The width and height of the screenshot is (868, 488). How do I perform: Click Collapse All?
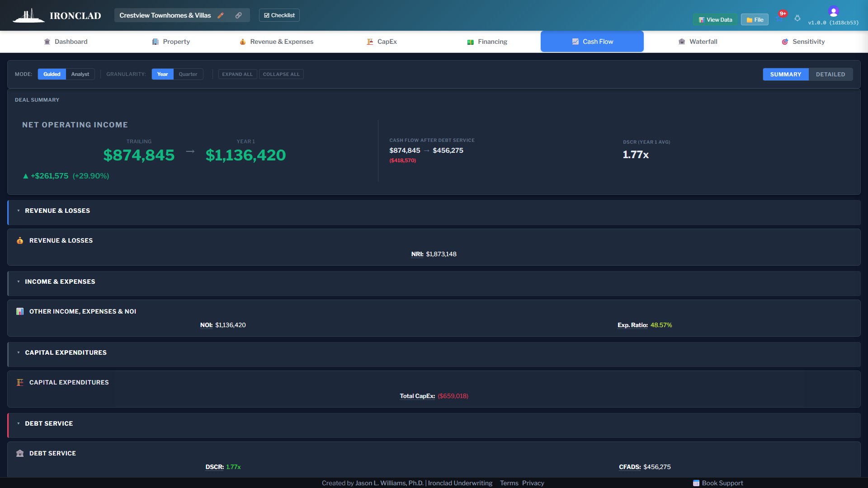pyautogui.click(x=281, y=74)
